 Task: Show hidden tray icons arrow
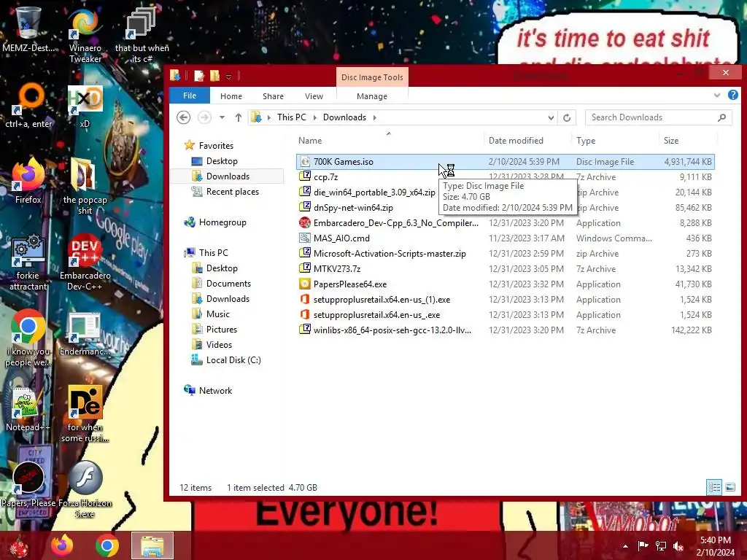point(625,546)
